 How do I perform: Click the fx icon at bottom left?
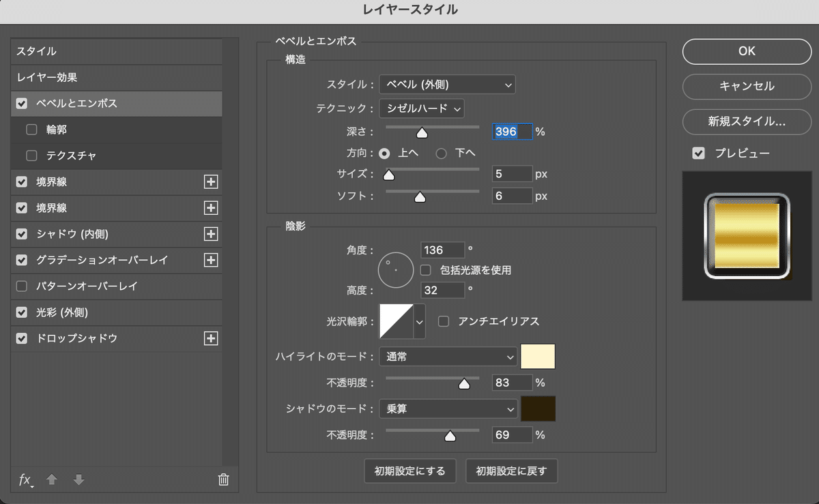coord(25,480)
